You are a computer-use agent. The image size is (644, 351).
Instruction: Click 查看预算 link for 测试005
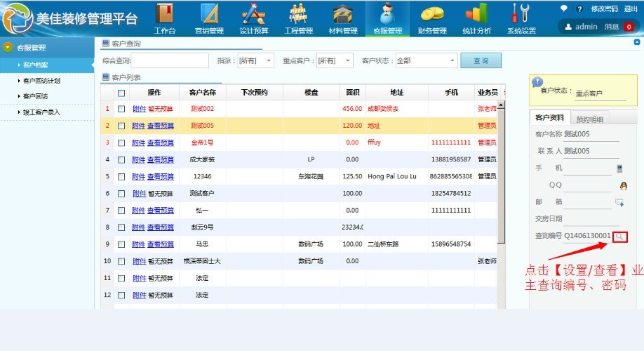pyautogui.click(x=161, y=126)
